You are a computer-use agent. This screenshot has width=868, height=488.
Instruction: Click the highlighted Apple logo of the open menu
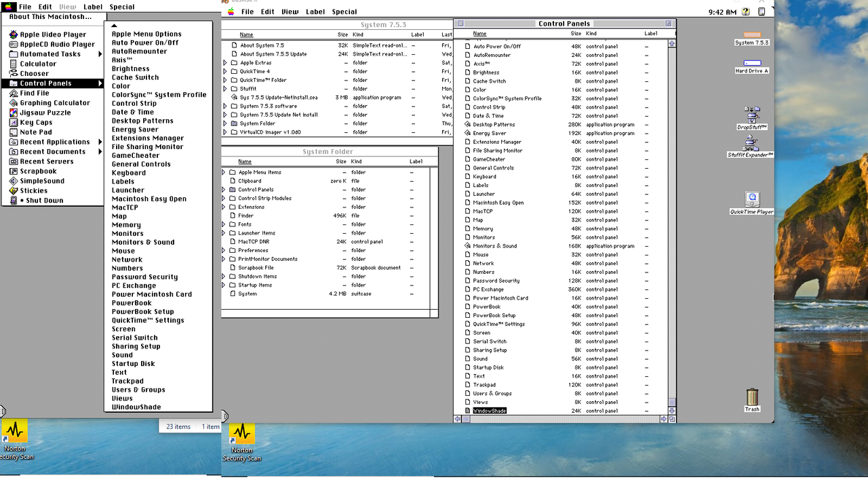[9, 7]
